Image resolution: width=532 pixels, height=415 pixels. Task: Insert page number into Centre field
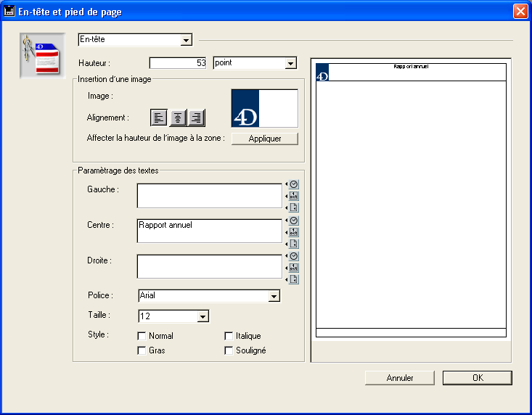pos(294,244)
